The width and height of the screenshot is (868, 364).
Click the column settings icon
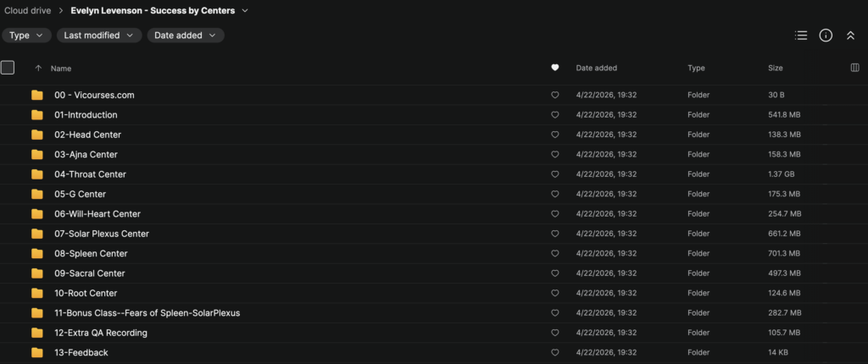pyautogui.click(x=854, y=68)
